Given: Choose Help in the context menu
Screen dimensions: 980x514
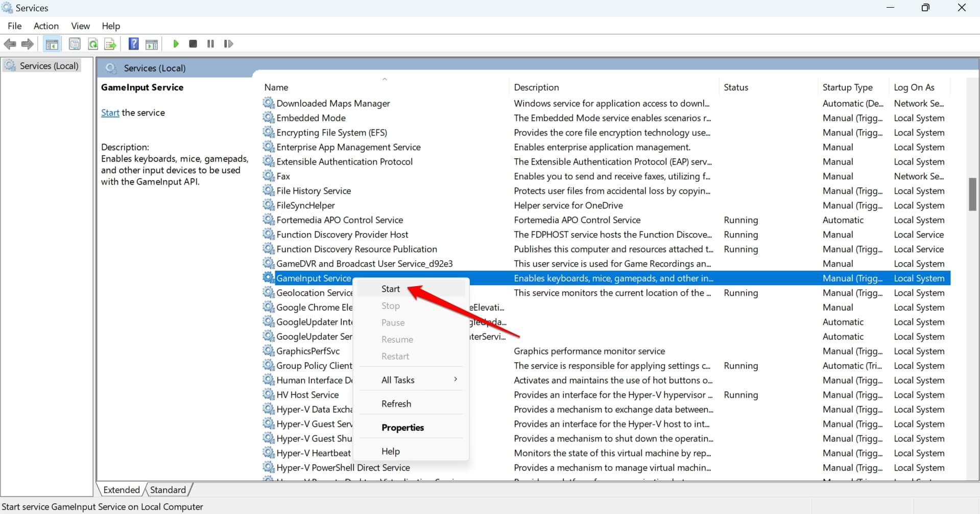Looking at the screenshot, I should coord(411,451).
